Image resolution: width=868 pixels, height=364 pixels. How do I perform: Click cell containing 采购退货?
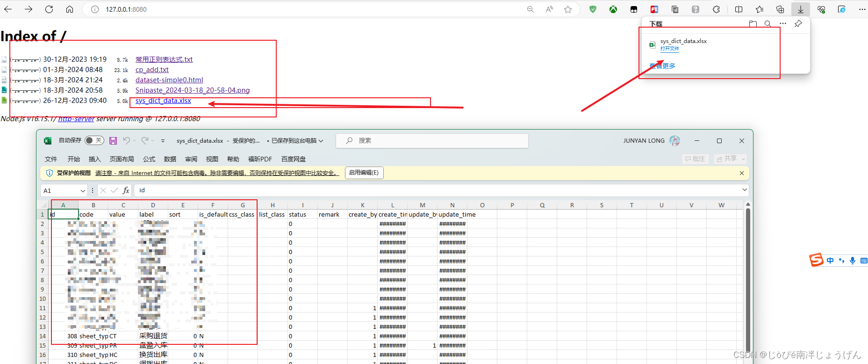[x=153, y=336]
